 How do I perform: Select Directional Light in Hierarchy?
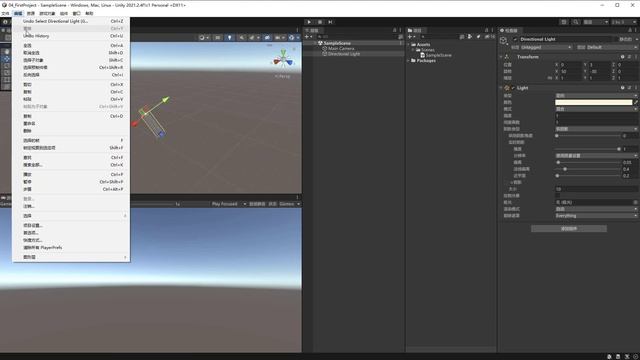(344, 54)
